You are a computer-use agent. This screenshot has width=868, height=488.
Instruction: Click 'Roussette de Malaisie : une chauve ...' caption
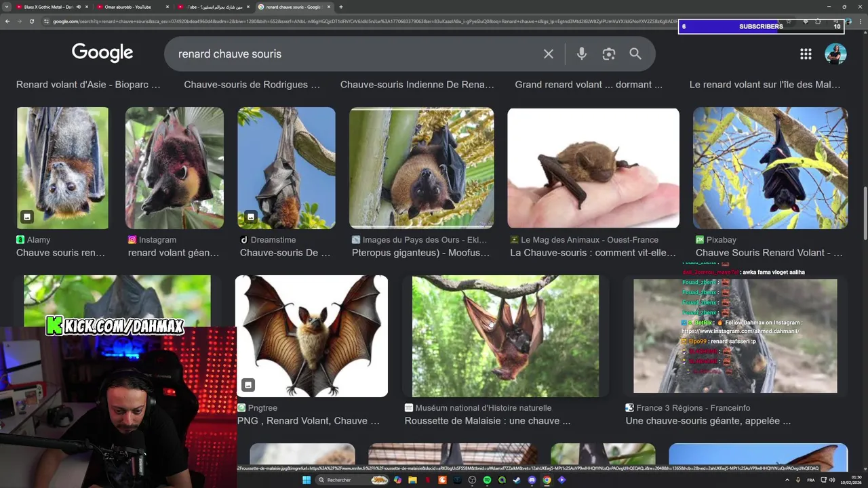488,421
